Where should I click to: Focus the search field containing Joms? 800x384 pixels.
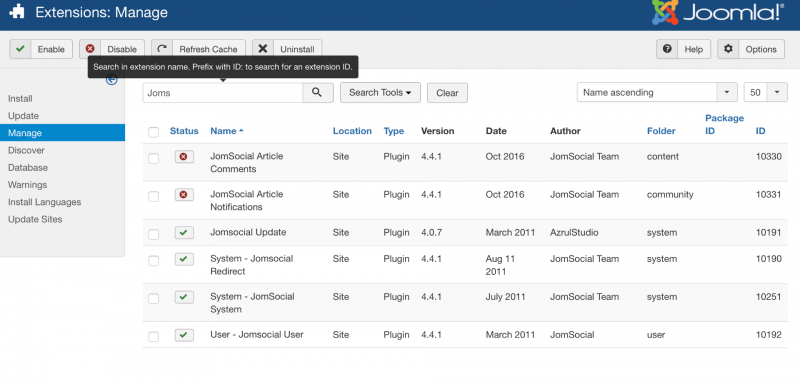[x=223, y=93]
